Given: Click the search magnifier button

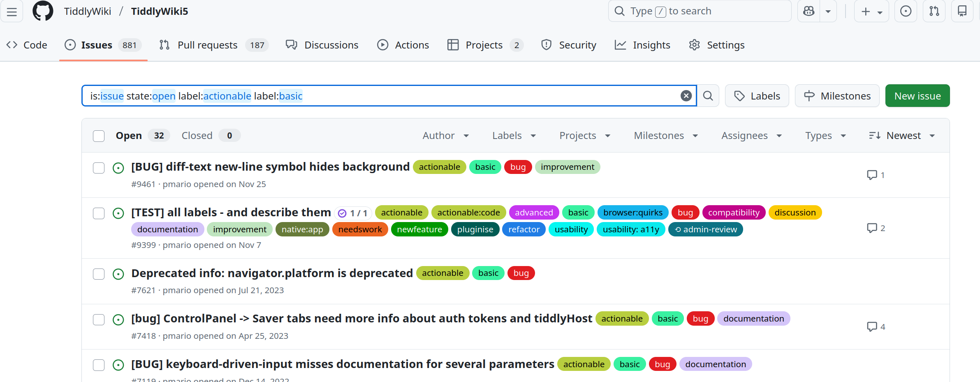Looking at the screenshot, I should (708, 96).
